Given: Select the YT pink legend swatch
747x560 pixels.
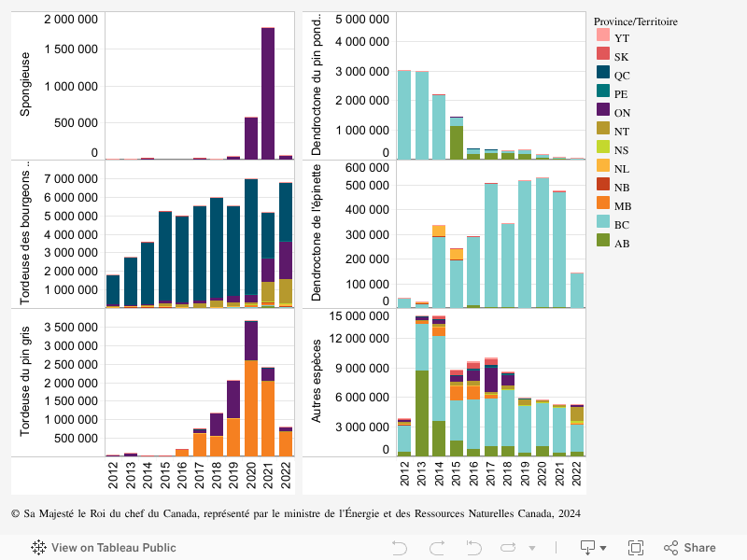Looking at the screenshot, I should pyautogui.click(x=603, y=36).
